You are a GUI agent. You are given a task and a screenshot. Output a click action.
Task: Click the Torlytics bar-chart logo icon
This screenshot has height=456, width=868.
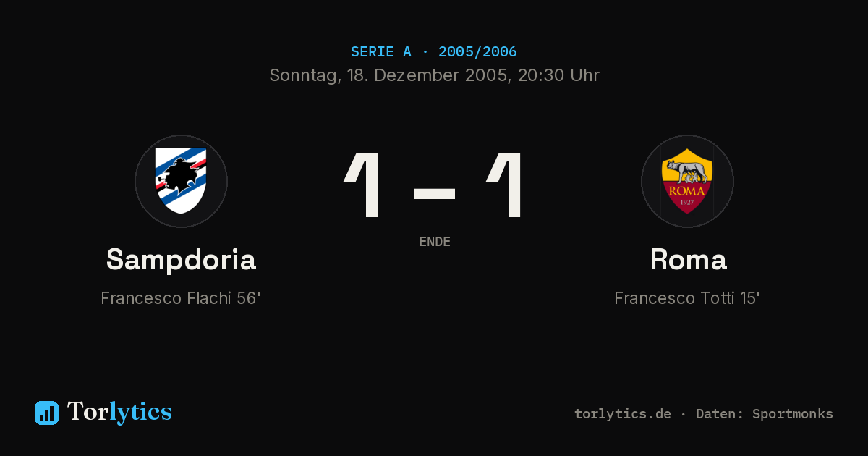(x=46, y=413)
